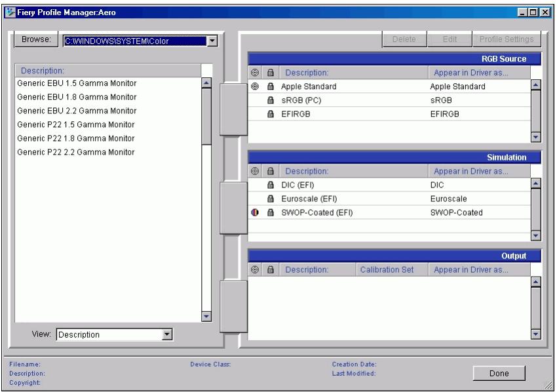Click Output Calibration Set column header
This screenshot has width=557, height=392.
pos(392,269)
